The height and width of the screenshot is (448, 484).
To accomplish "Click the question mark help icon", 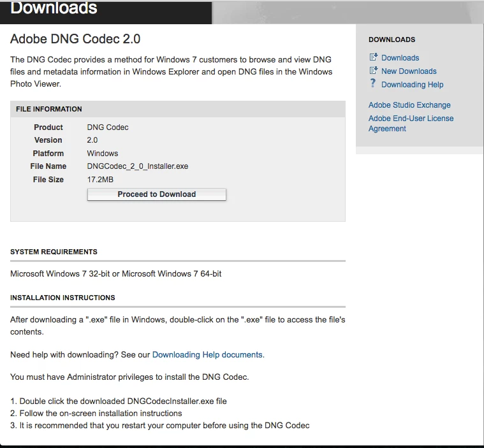I will [x=373, y=83].
